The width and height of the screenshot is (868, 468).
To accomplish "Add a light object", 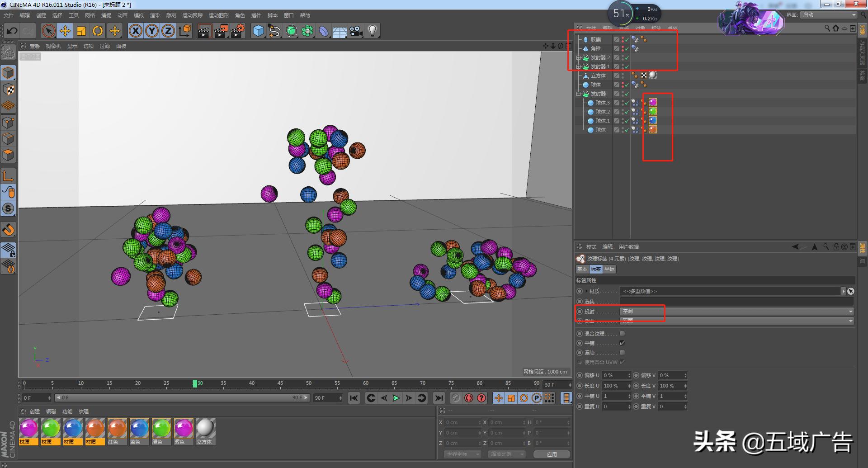I will (373, 31).
